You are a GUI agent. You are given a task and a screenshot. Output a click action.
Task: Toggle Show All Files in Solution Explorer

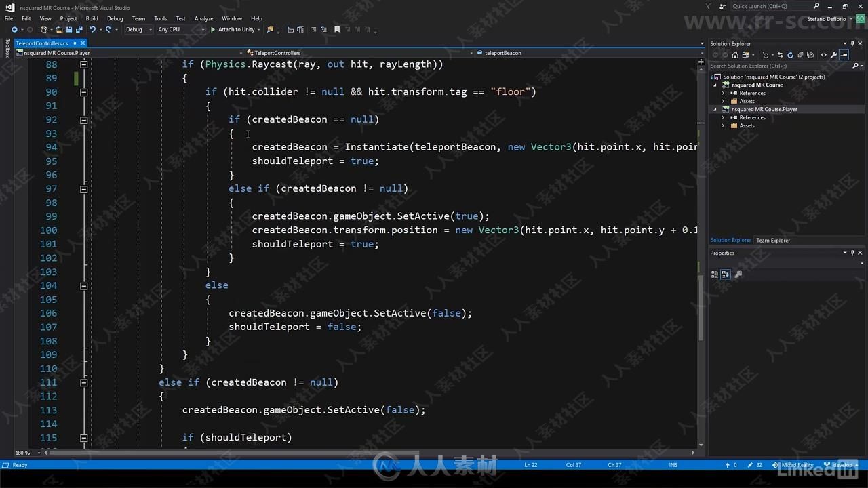coord(810,55)
